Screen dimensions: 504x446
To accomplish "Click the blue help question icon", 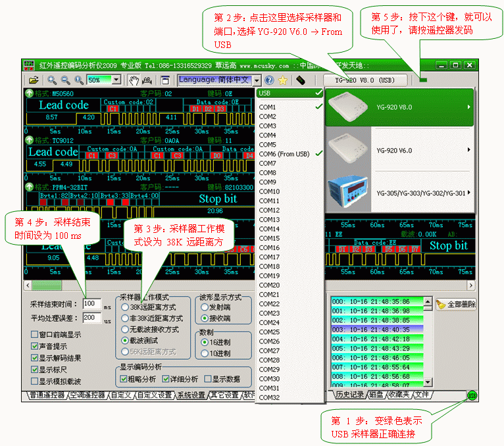I will point(269,80).
